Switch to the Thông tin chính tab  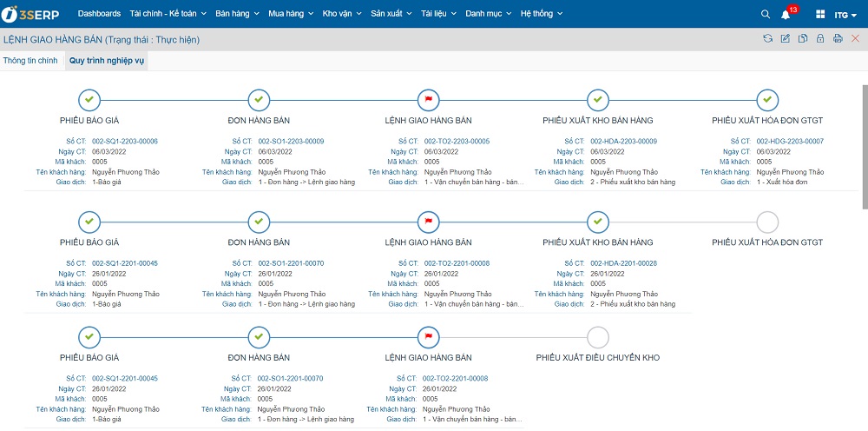pyautogui.click(x=30, y=61)
